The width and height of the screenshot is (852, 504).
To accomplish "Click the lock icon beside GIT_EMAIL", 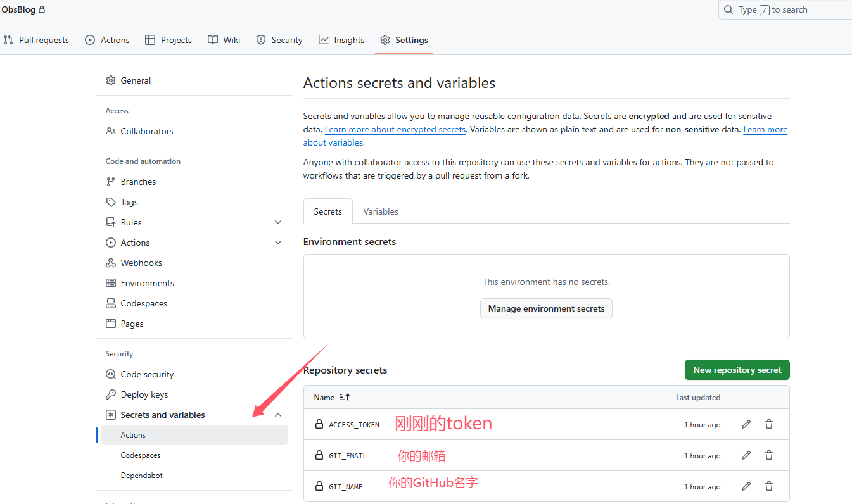I will click(319, 455).
